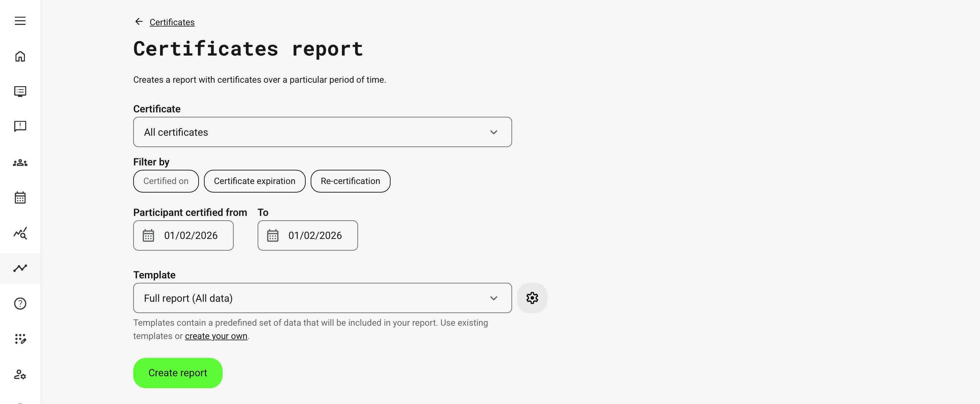Image resolution: width=980 pixels, height=404 pixels.
Task: Expand the All certificates dropdown
Action: tap(322, 132)
